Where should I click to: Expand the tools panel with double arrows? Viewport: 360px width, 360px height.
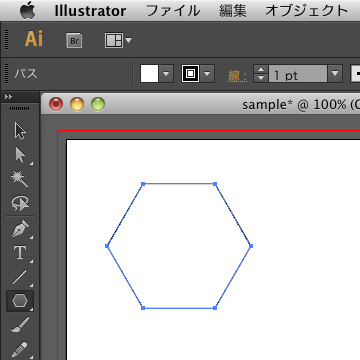[x=8, y=97]
